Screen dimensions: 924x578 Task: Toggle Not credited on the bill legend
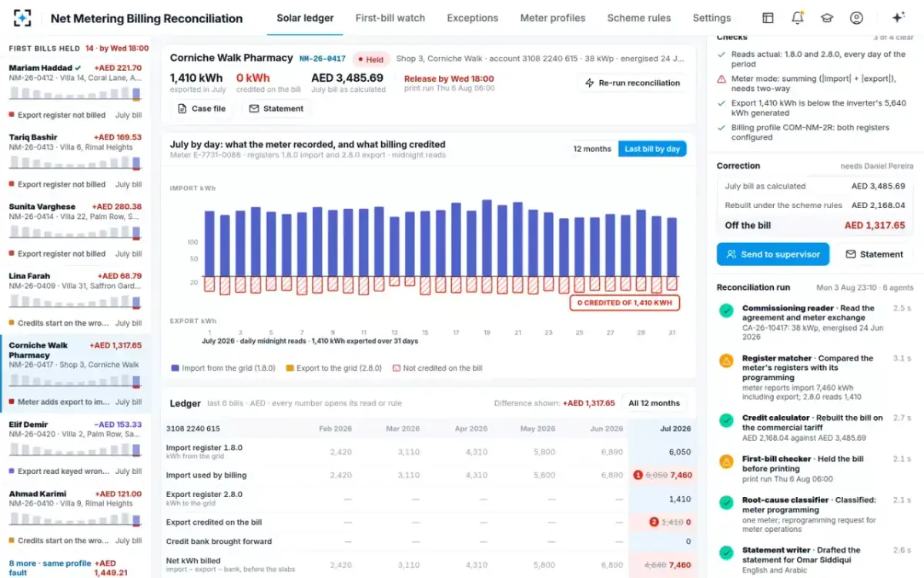[x=437, y=368]
